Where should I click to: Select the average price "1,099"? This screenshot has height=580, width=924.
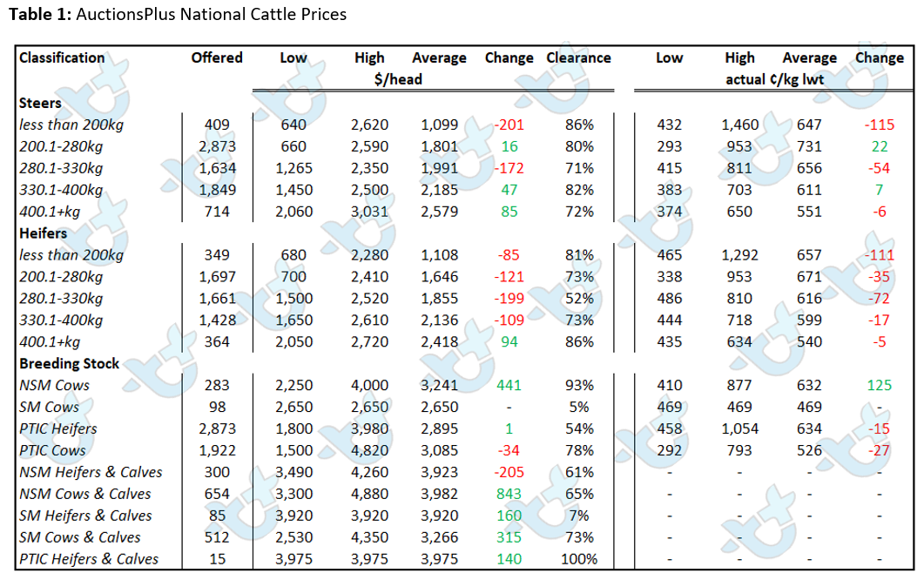[440, 125]
